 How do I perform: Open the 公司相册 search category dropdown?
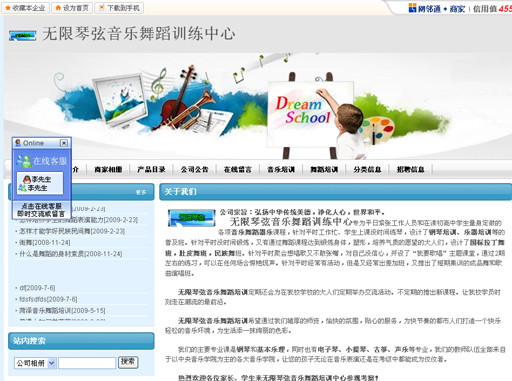click(35, 363)
